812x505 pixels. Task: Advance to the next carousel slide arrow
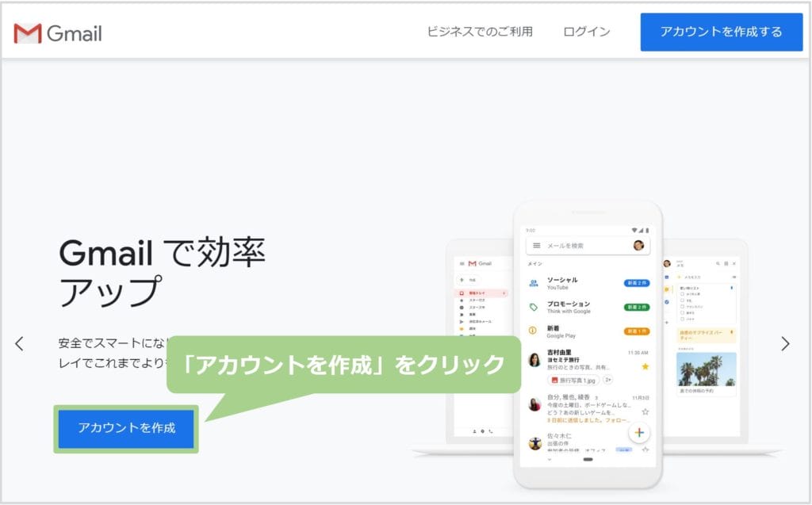click(785, 343)
